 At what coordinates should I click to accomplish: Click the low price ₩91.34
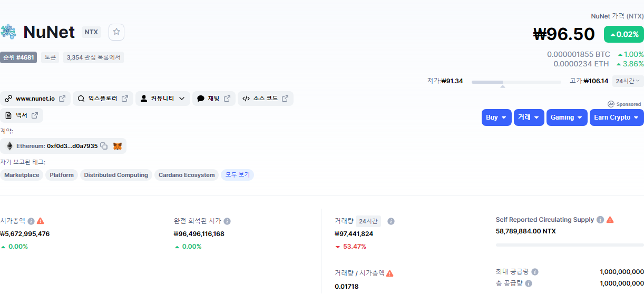coord(452,81)
